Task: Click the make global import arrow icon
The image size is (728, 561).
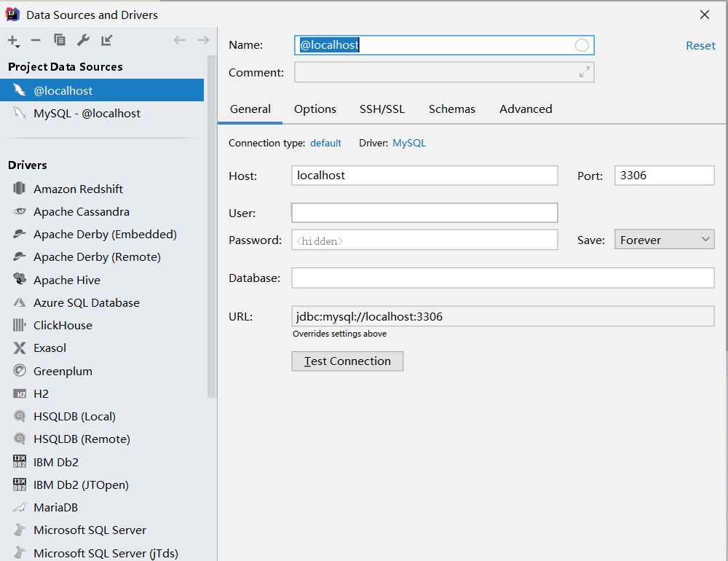Action: (x=107, y=41)
